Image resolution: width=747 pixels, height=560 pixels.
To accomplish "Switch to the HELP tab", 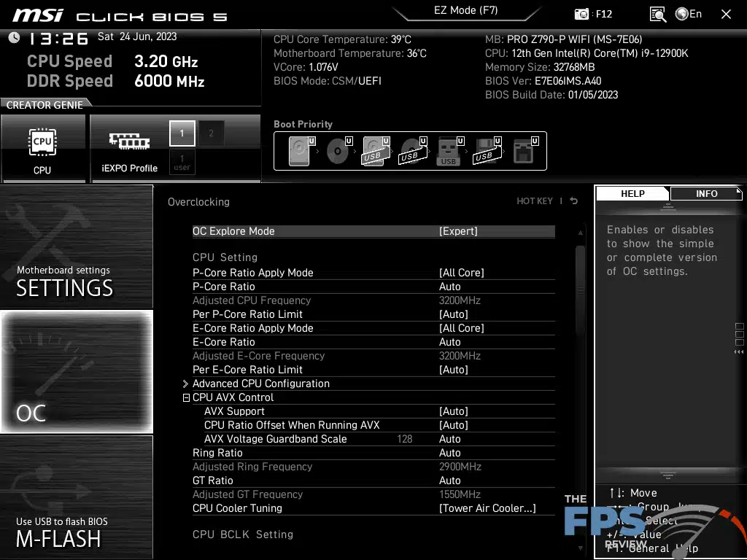I will [632, 193].
